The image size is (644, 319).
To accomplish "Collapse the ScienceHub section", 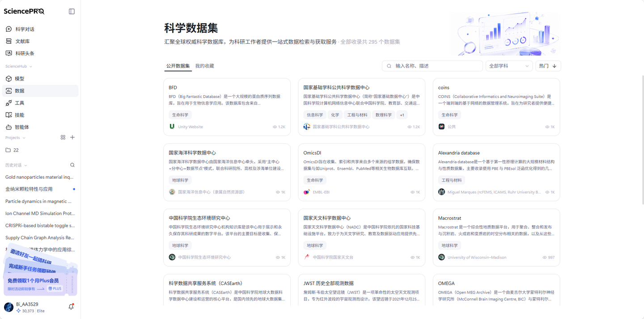I will (x=18, y=66).
